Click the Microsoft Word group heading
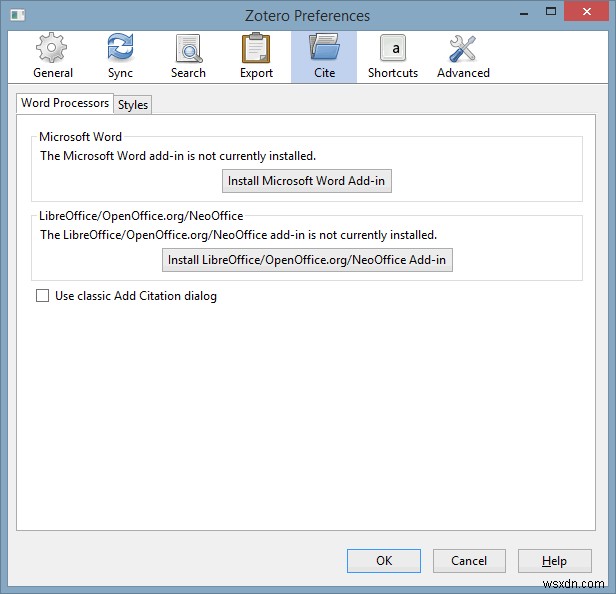This screenshot has width=616, height=594. pos(80,137)
